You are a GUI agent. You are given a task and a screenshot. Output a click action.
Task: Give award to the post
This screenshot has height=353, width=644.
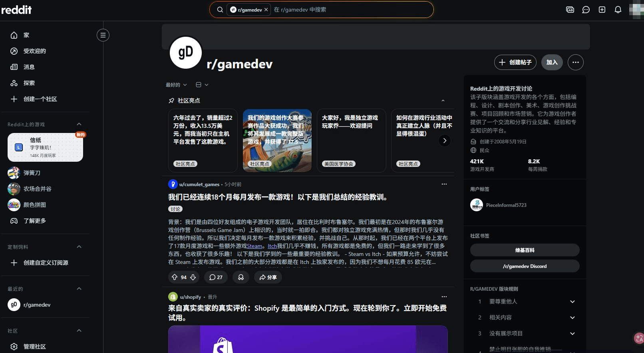[241, 277]
